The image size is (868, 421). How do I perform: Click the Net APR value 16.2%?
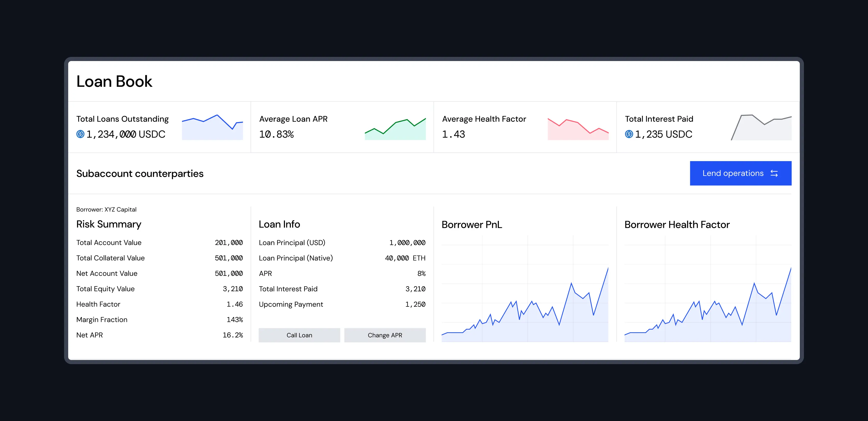[233, 335]
